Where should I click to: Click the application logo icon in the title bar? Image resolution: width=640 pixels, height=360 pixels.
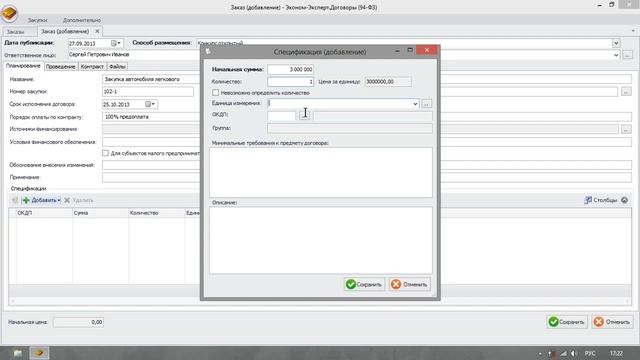tap(9, 13)
